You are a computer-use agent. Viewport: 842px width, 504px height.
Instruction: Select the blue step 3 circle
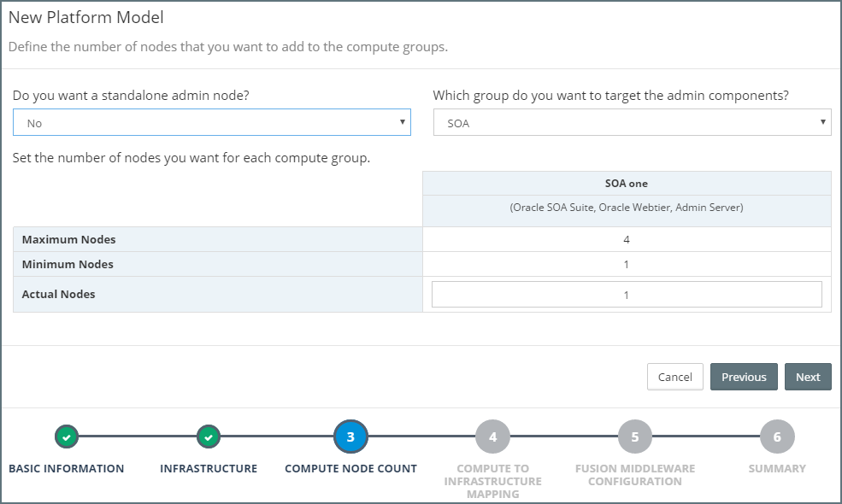350,437
